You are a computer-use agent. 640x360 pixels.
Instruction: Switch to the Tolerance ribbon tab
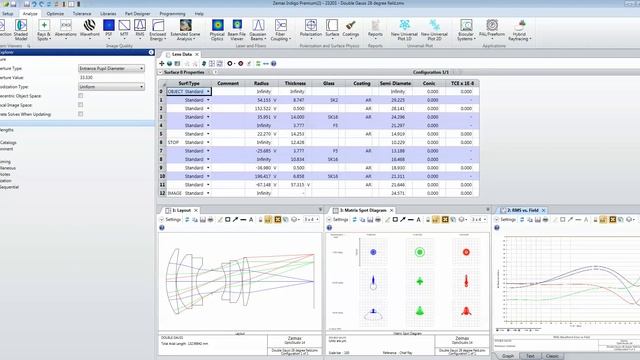[x=82, y=13]
